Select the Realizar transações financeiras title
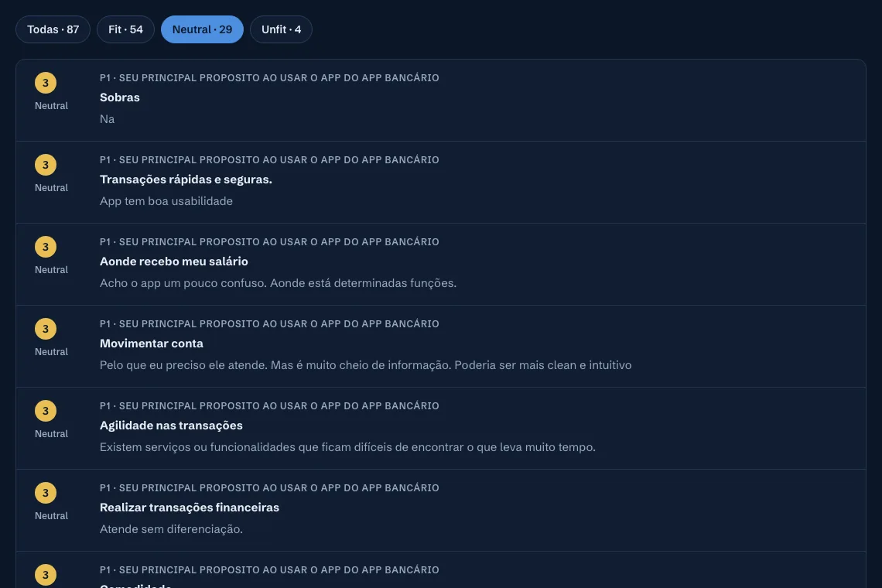This screenshot has height=588, width=882. click(190, 508)
